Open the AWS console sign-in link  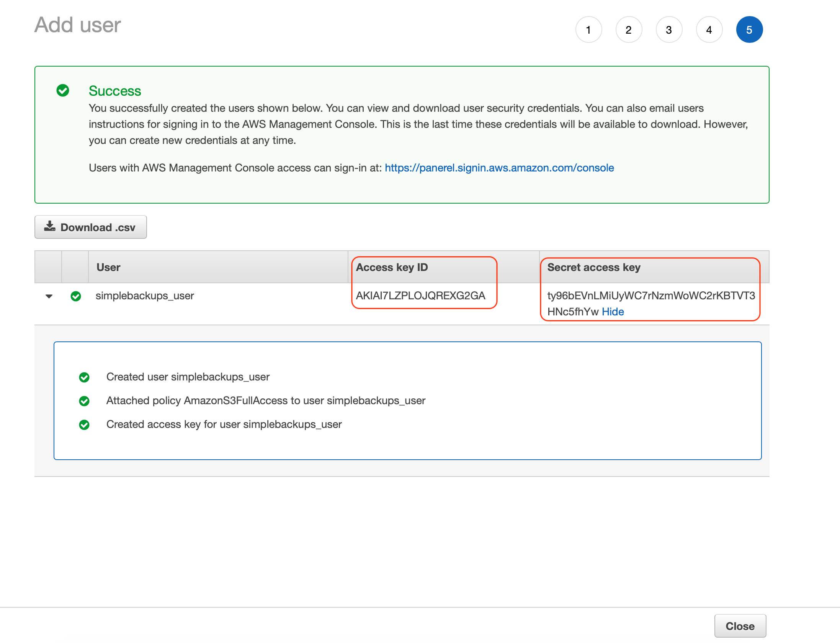click(x=499, y=168)
